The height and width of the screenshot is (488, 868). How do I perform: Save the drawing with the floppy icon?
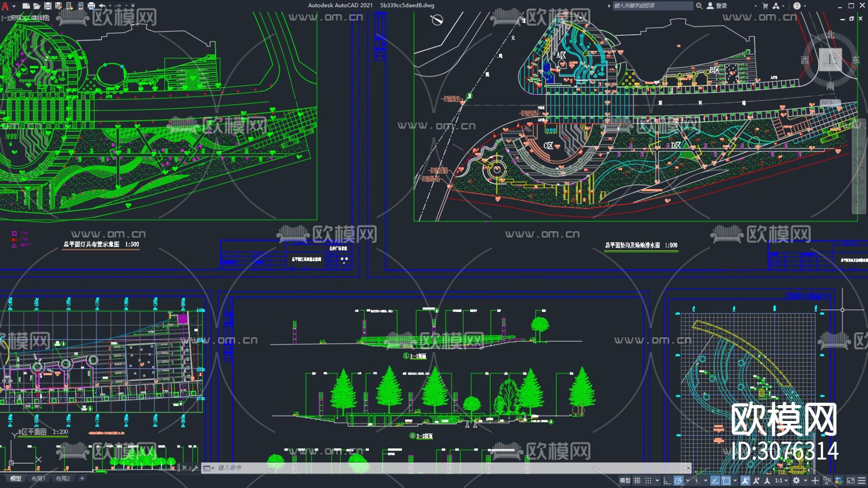(48, 6)
